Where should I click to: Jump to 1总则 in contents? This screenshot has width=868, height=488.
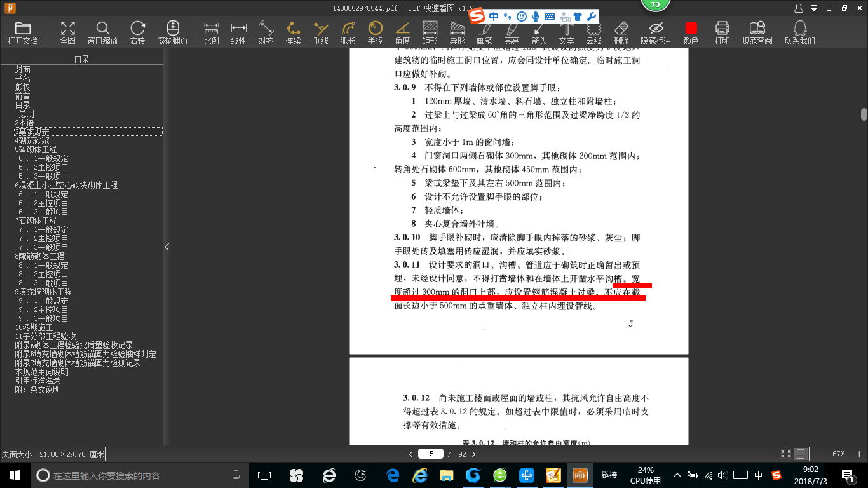click(x=25, y=114)
